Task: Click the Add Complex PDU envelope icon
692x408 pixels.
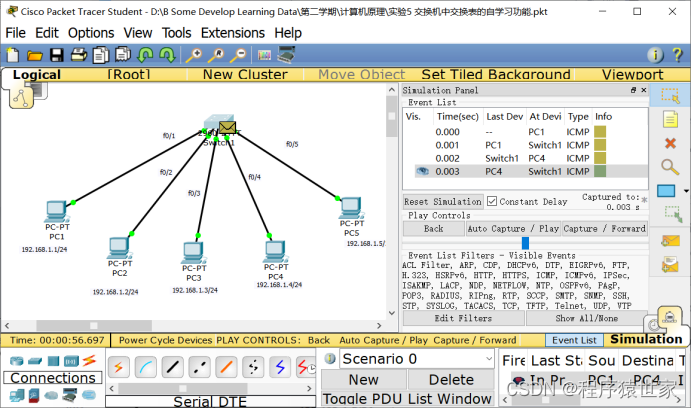Action: [x=670, y=265]
